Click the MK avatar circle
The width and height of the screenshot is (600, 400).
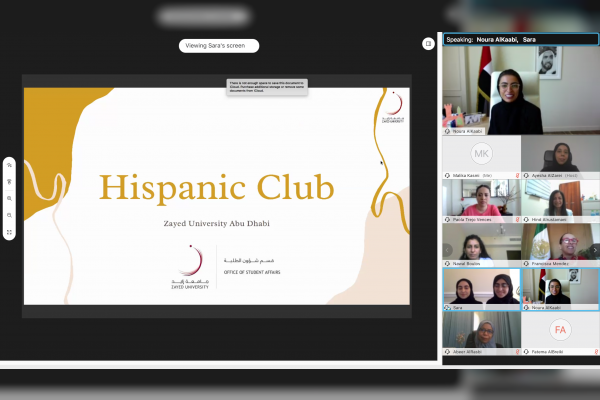(481, 153)
